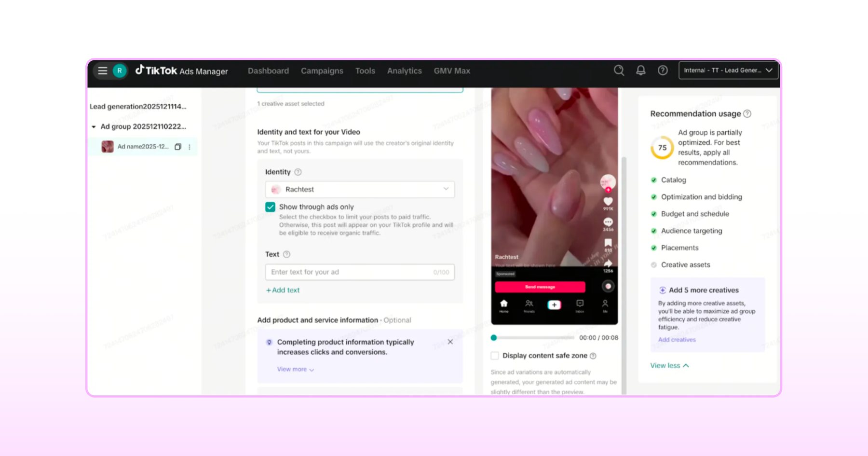
Task: Click the ad video thumbnail in sidebar
Action: 108,147
